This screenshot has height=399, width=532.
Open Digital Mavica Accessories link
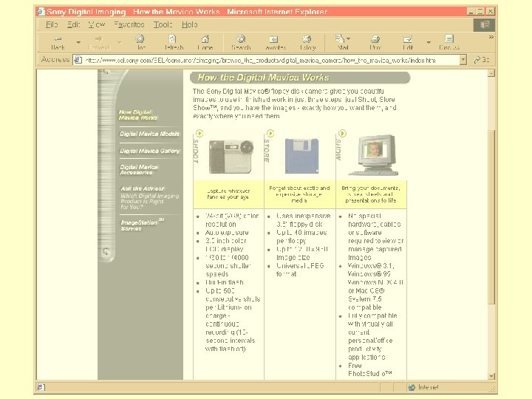coord(139,170)
